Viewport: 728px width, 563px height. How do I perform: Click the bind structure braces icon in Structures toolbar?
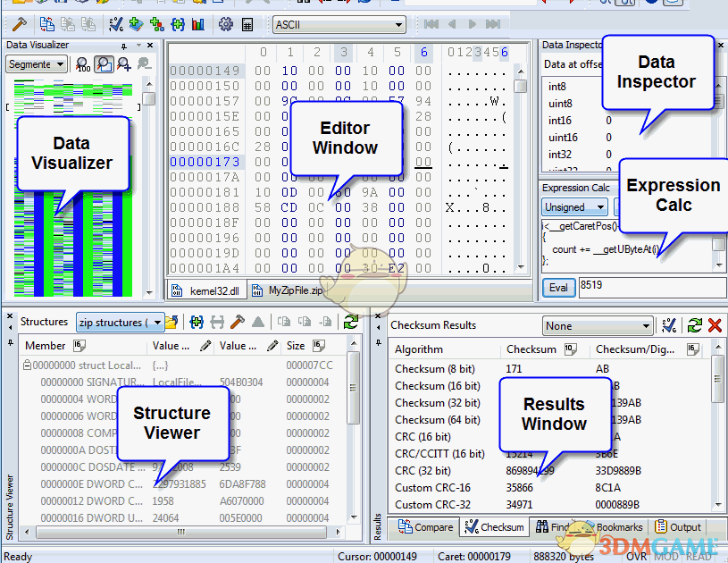[x=197, y=322]
